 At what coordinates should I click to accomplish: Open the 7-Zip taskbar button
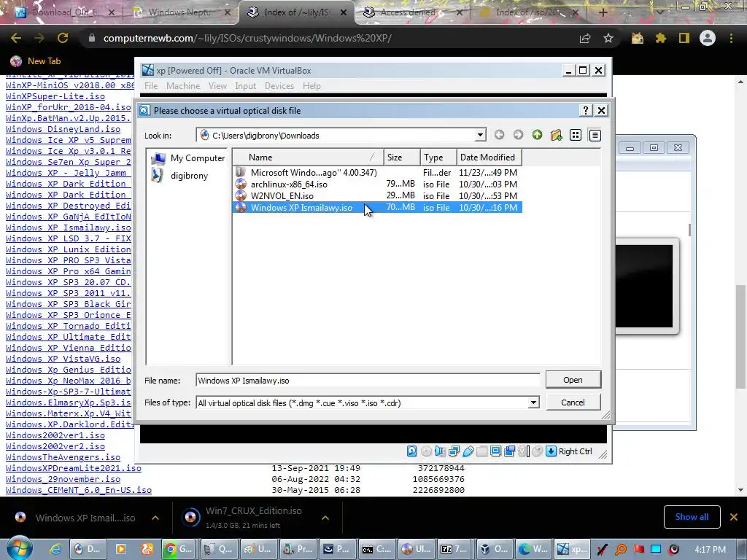tap(453, 549)
